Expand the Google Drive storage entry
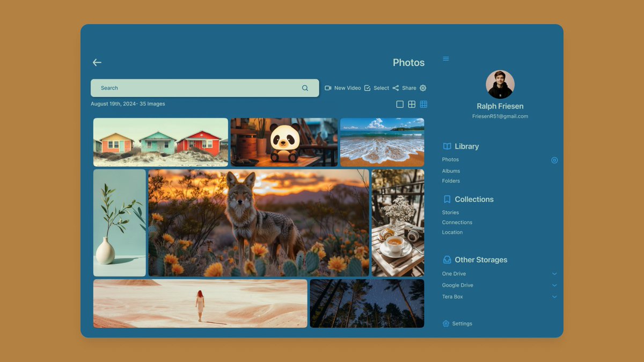 (x=554, y=285)
